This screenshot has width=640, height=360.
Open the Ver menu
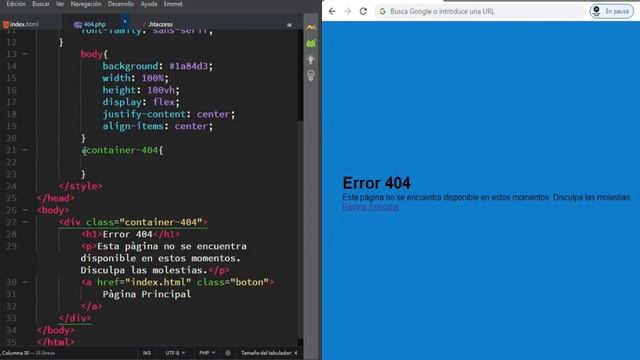(x=60, y=4)
